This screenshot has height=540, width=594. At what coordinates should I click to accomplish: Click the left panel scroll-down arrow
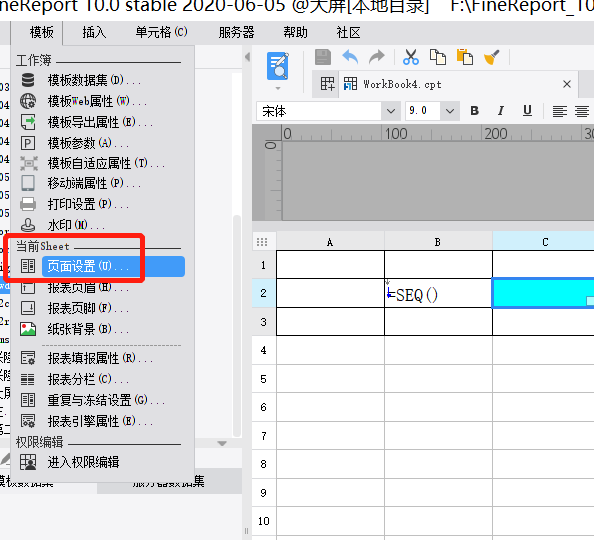222,443
